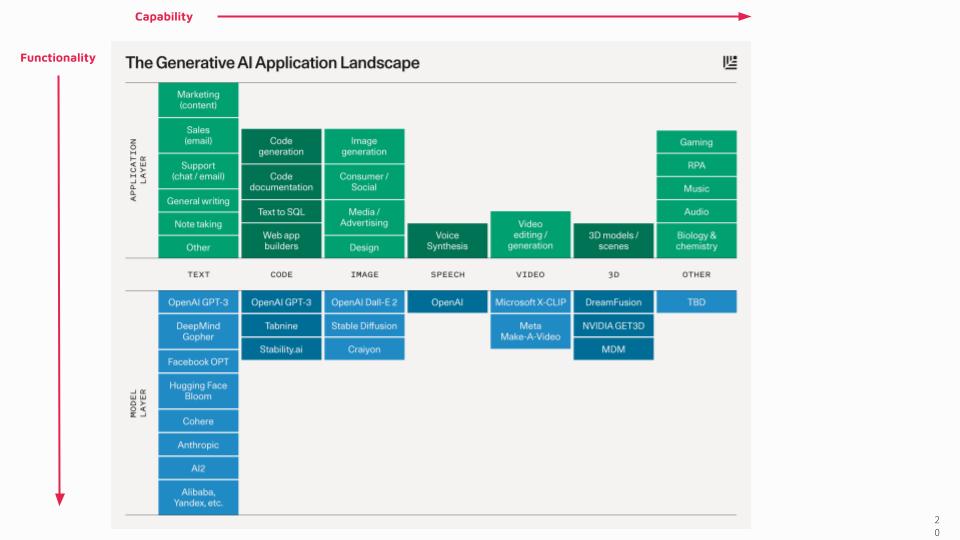Select the Audio box
The image size is (960, 540).
697,212
